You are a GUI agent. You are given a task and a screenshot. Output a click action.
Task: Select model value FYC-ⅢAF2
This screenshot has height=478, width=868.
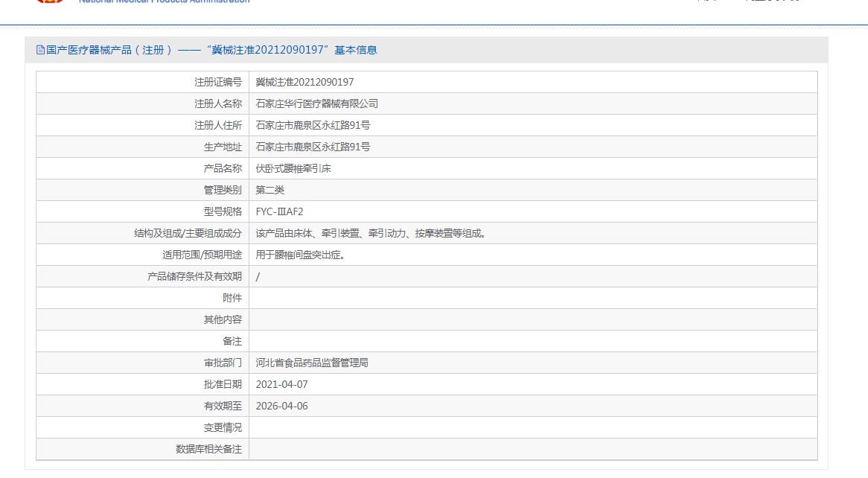point(280,211)
